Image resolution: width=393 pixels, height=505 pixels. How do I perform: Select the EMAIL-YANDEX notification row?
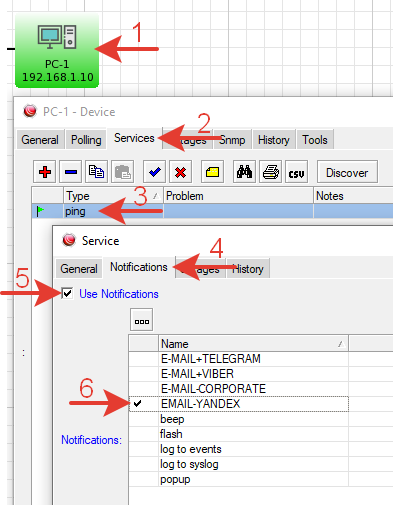pyautogui.click(x=239, y=404)
